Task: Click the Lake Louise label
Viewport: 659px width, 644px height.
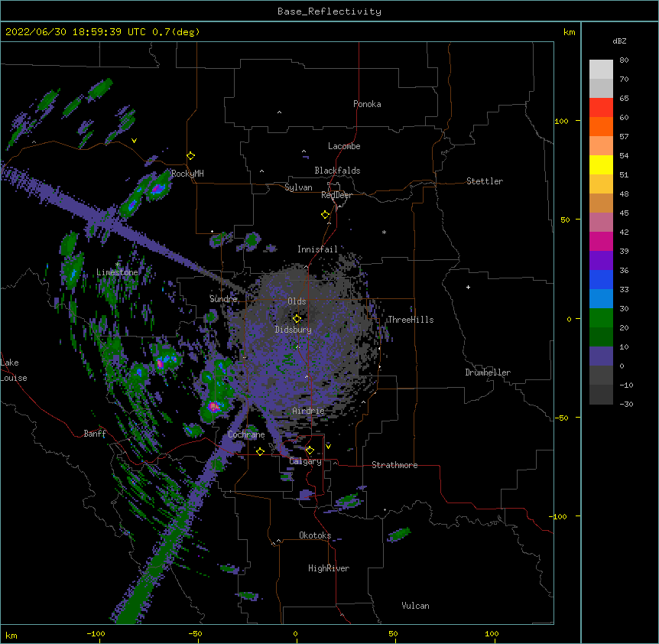Action: (14, 370)
